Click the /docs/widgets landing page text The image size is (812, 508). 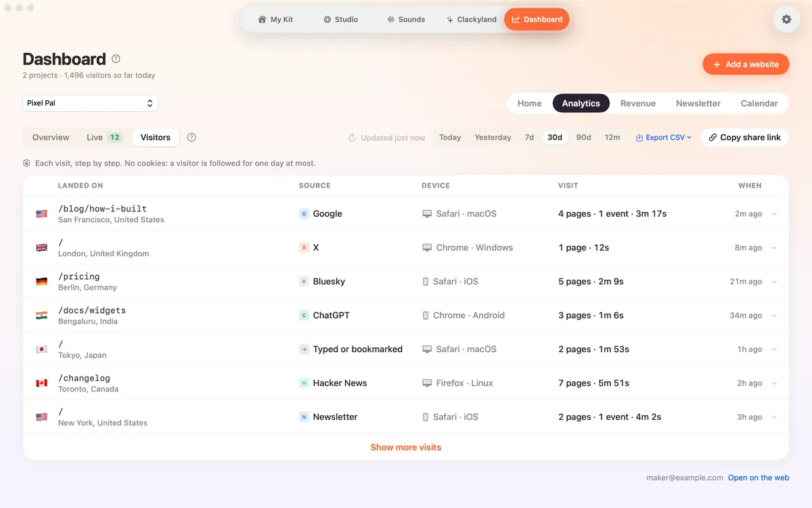[92, 310]
